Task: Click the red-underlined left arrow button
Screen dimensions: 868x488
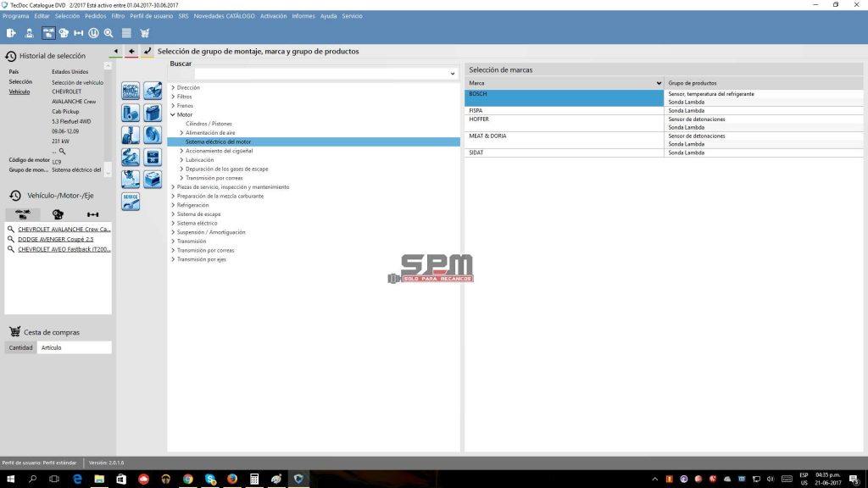Action: [x=131, y=52]
